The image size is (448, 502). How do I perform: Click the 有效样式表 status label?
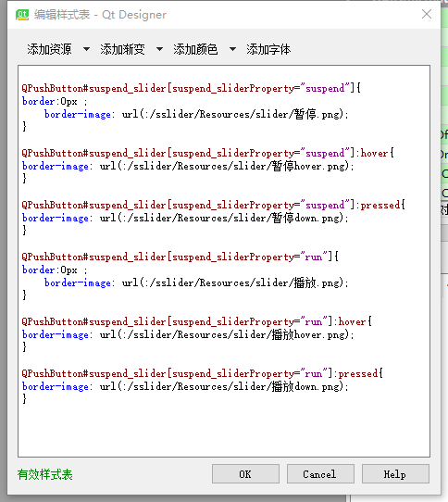click(x=45, y=474)
